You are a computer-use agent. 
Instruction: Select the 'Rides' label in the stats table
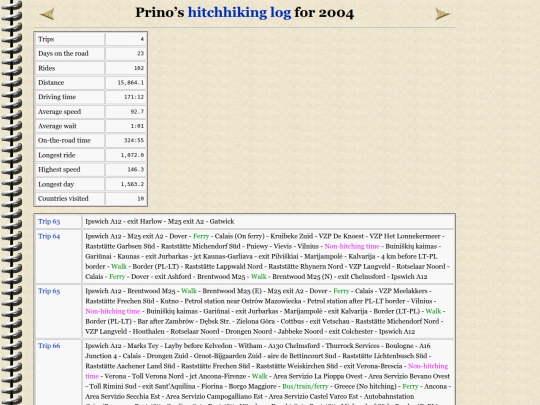[x=46, y=68]
